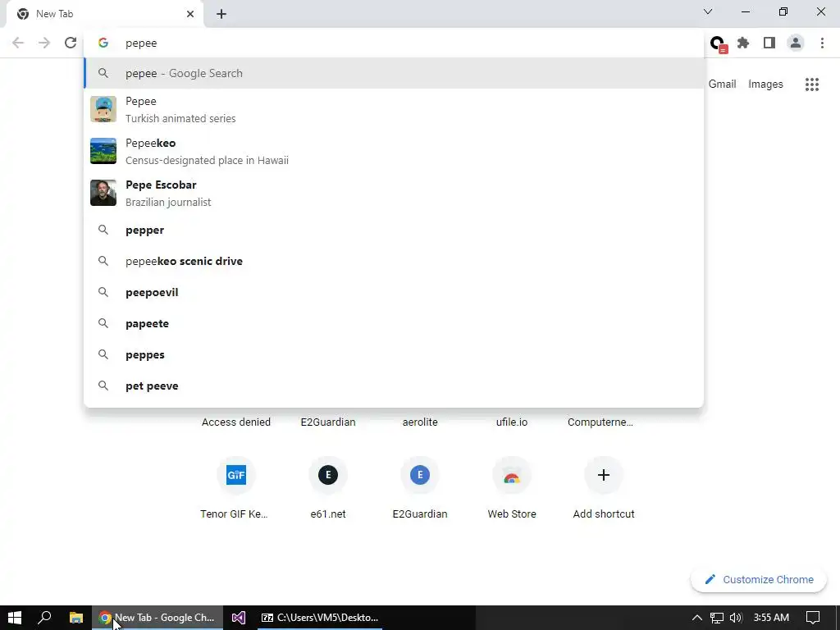Open the ufile.io shortcut
This screenshot has width=840, height=630.
512,422
